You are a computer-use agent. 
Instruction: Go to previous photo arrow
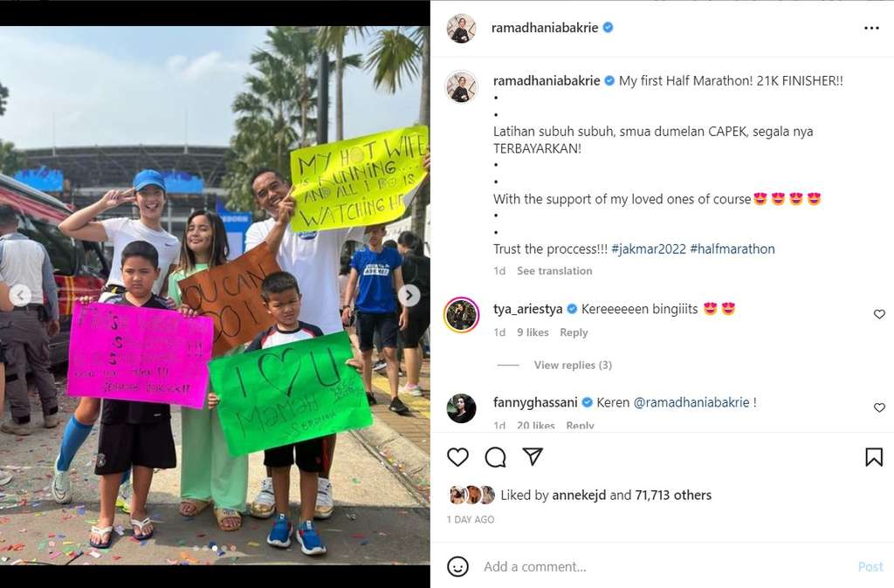click(x=21, y=295)
